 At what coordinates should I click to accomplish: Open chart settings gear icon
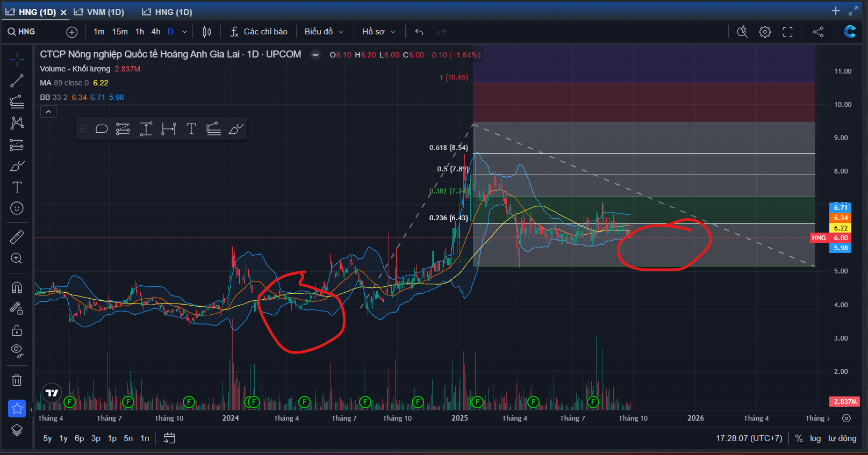[x=765, y=32]
